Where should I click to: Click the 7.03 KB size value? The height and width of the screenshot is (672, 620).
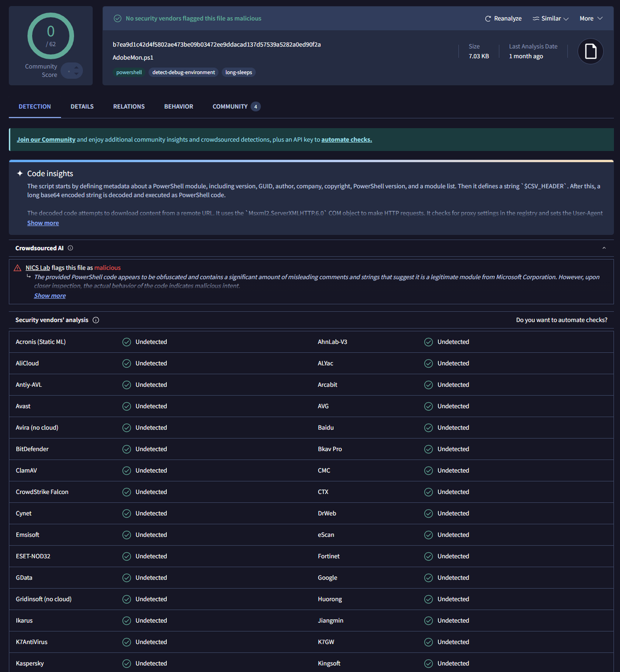pos(478,56)
